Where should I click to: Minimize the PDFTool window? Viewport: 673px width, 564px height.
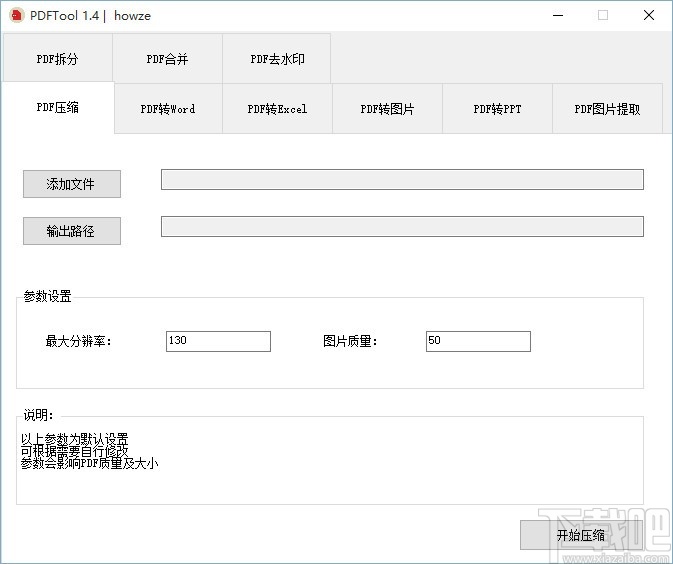[558, 15]
